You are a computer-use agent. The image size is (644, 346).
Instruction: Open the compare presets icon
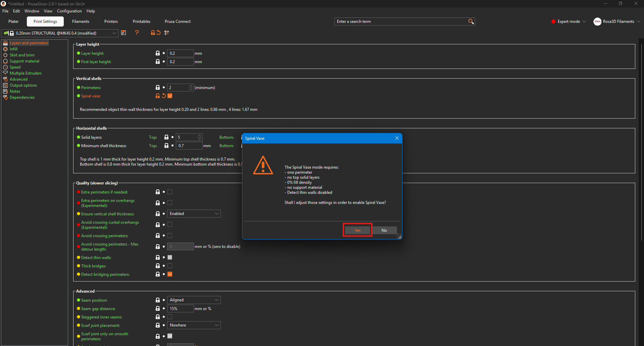tap(167, 33)
